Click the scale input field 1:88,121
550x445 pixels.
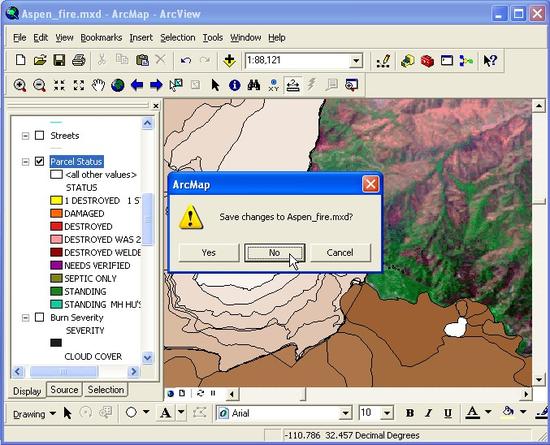tap(298, 61)
